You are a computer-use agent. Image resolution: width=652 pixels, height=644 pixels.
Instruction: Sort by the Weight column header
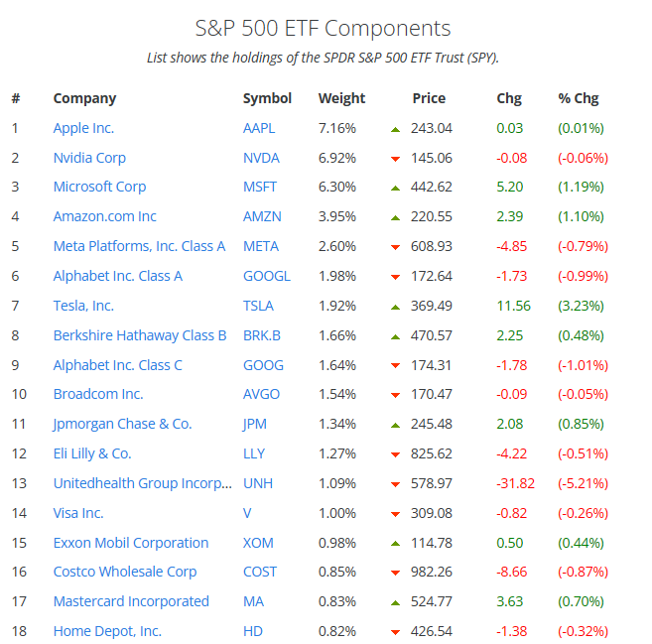click(341, 98)
